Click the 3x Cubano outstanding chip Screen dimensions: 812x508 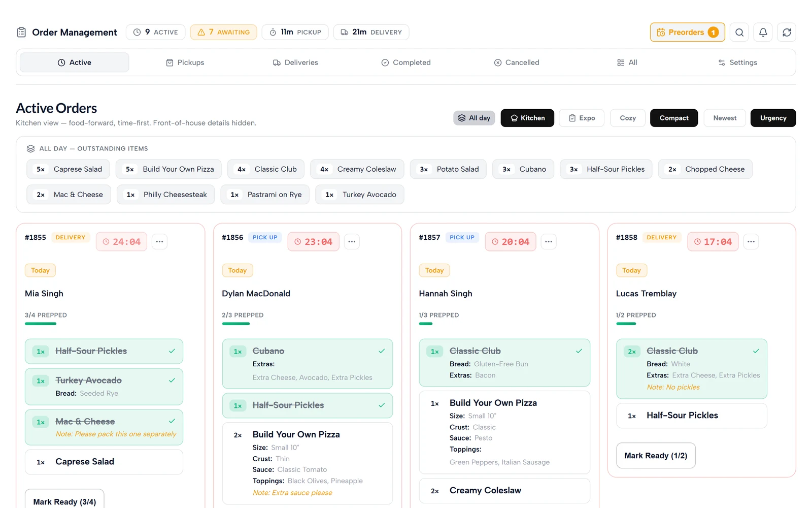point(523,169)
